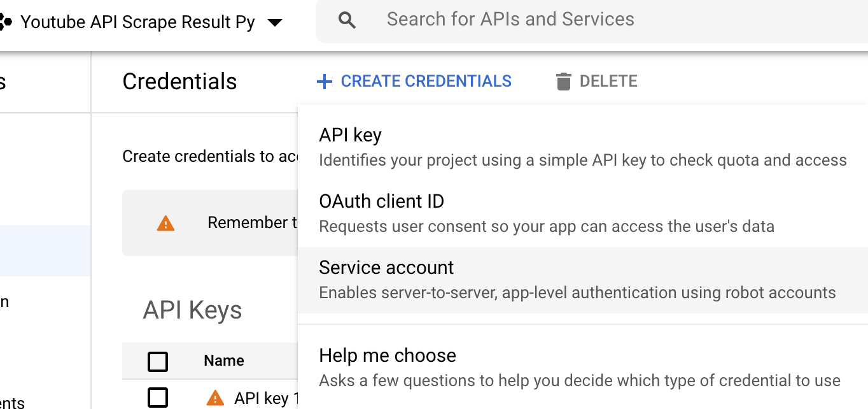868x409 pixels.
Task: Open the API key 1 entry
Action: 262,398
